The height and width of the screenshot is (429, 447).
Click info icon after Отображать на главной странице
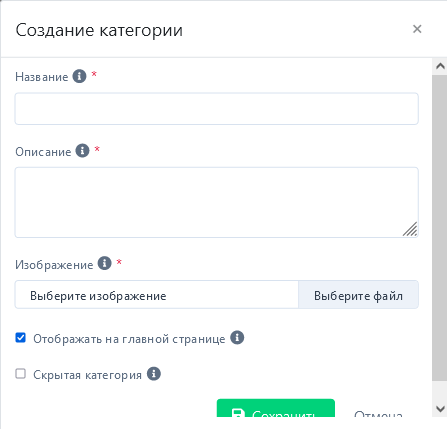point(237,338)
